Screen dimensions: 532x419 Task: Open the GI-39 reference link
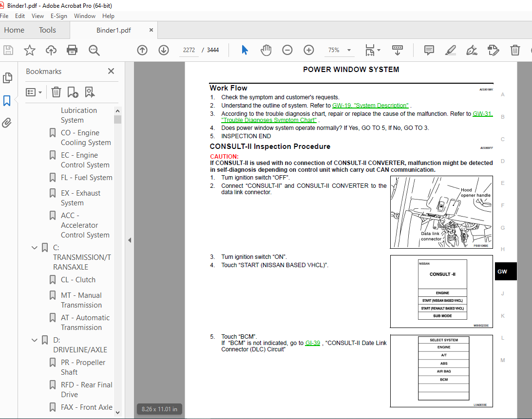click(312, 343)
